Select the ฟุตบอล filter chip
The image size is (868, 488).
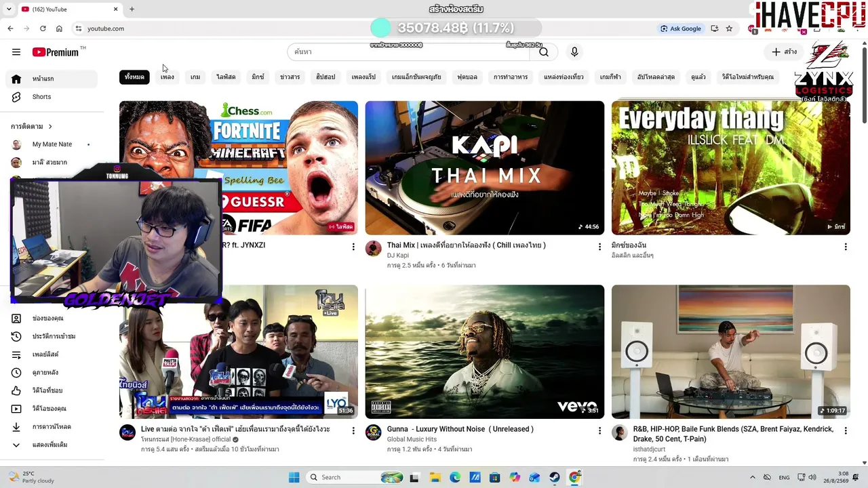467,77
